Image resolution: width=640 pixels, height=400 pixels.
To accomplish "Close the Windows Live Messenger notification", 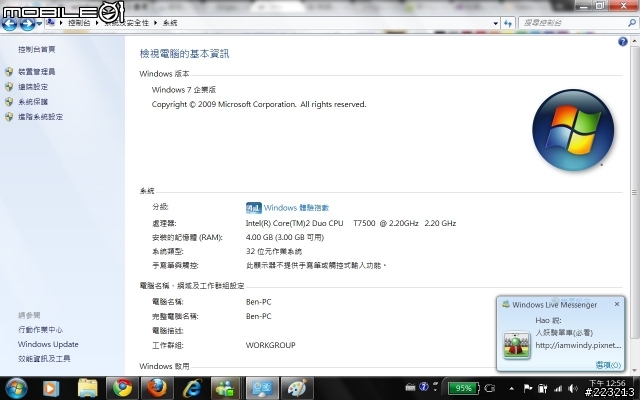I will [617, 304].
